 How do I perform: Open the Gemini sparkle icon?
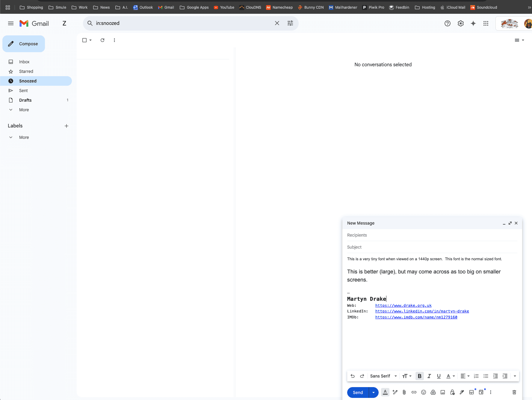tap(473, 23)
